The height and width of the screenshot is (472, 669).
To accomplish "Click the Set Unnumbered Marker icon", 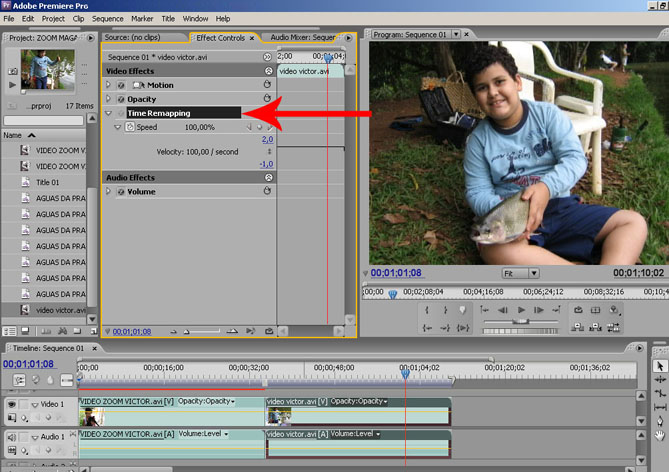I will pos(461,311).
